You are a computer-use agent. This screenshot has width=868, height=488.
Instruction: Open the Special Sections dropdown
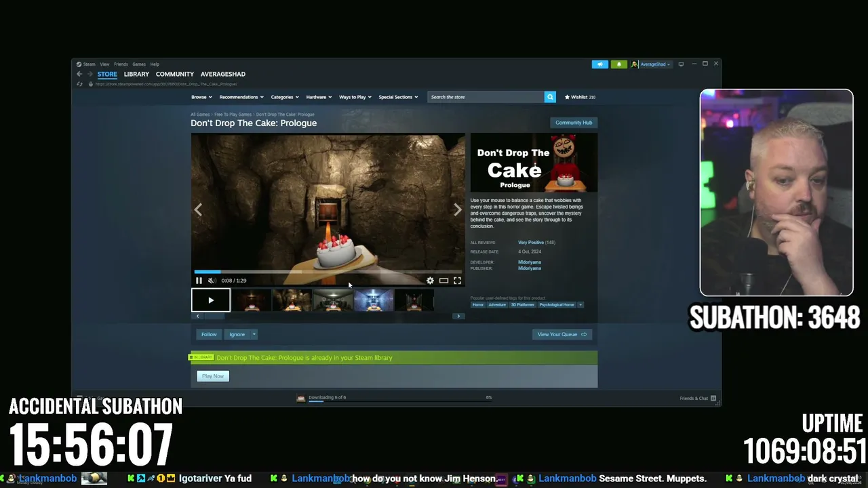click(398, 97)
